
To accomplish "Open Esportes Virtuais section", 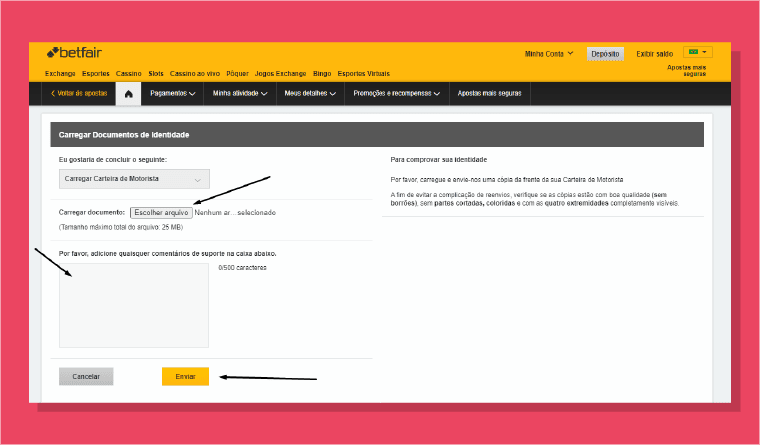I will [x=364, y=74].
